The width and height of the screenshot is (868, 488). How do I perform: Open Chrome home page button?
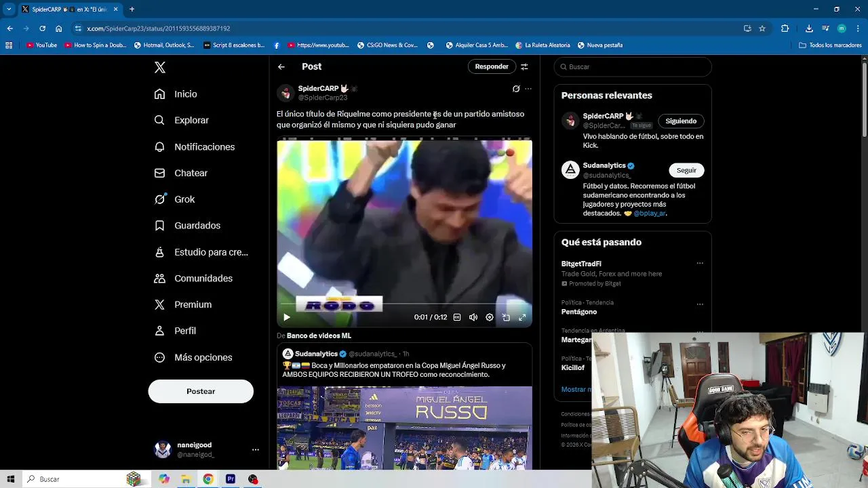58,28
